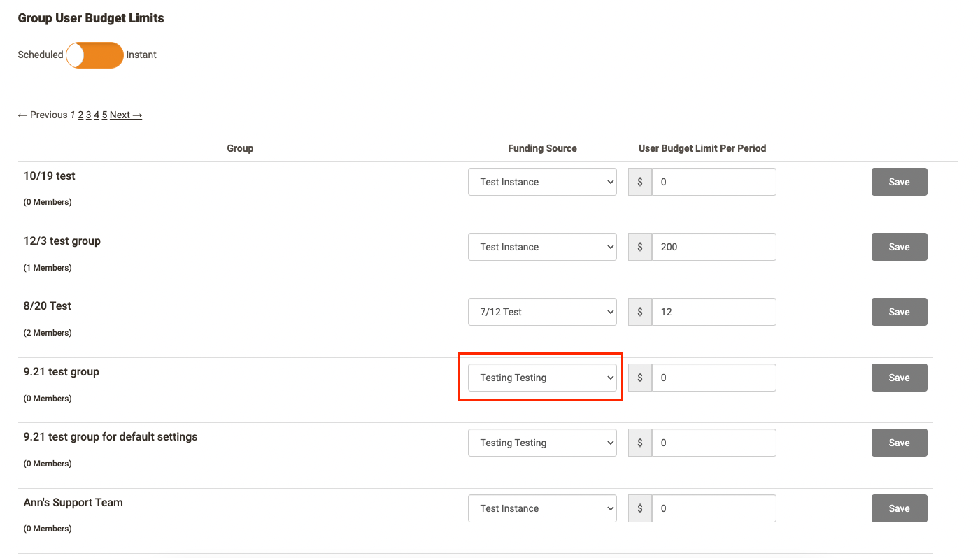This screenshot has height=558, width=980.
Task: Click Save for Ann's Support Team
Action: (899, 508)
